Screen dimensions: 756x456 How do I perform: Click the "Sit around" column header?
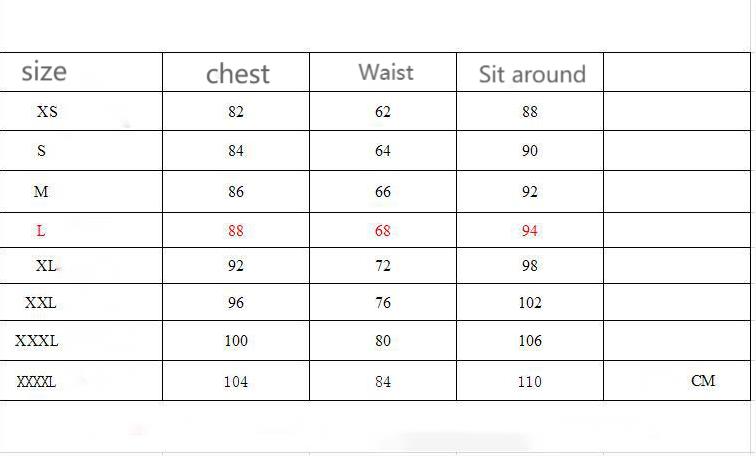531,74
